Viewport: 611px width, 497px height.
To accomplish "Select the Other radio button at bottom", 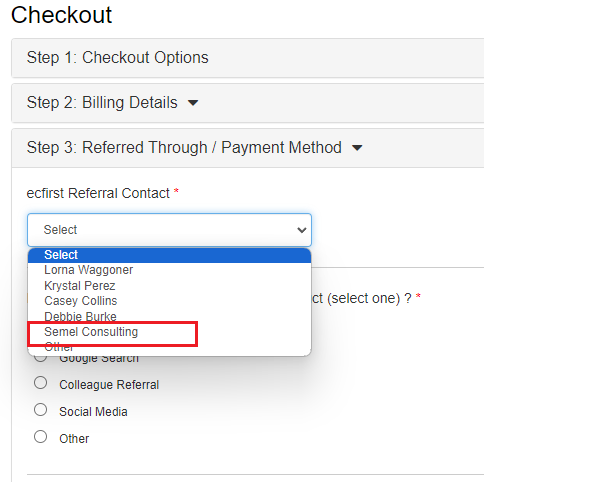I will point(41,437).
